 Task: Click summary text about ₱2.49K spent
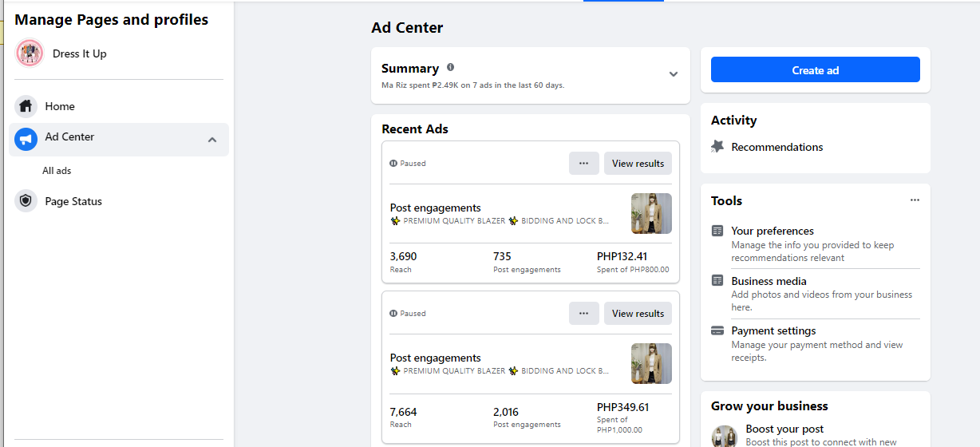tap(473, 85)
